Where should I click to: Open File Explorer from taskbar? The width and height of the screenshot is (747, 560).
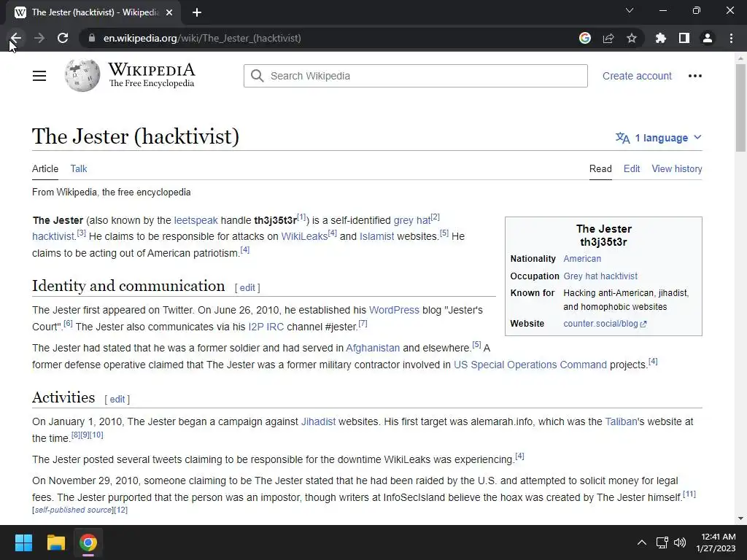click(x=55, y=542)
